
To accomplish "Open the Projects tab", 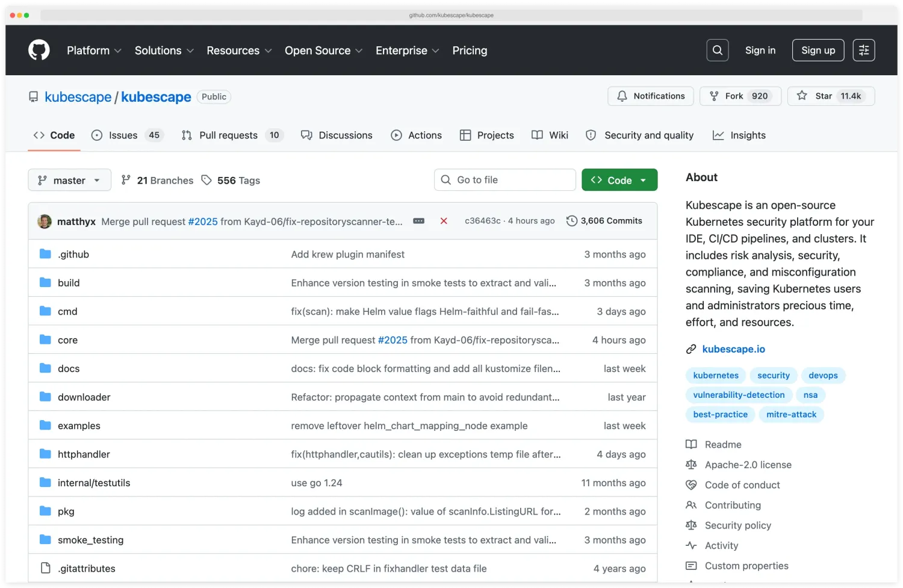I will pyautogui.click(x=487, y=135).
